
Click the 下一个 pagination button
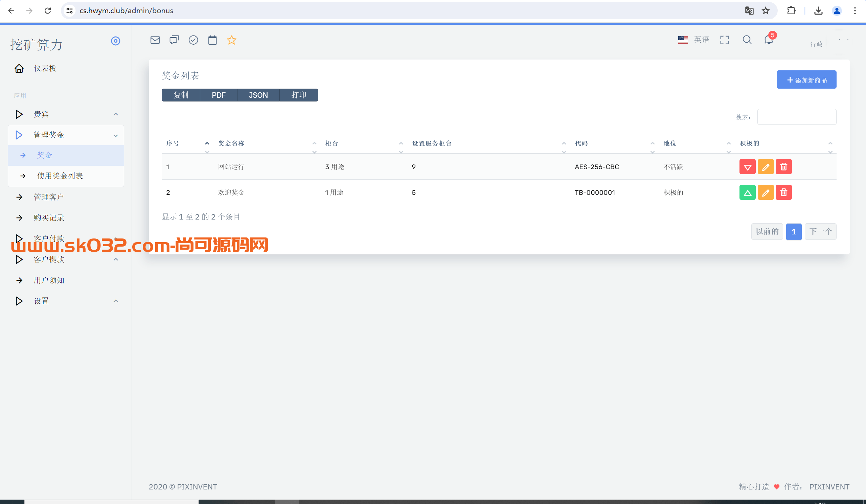(x=820, y=232)
